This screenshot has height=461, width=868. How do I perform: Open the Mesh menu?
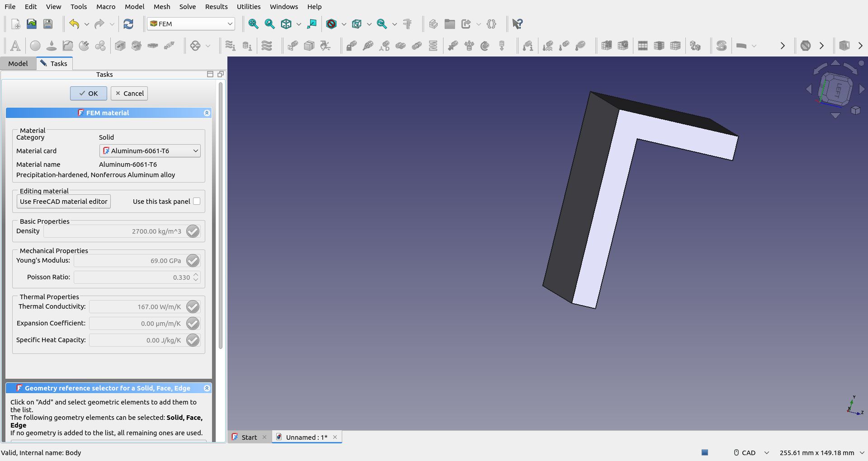[162, 7]
